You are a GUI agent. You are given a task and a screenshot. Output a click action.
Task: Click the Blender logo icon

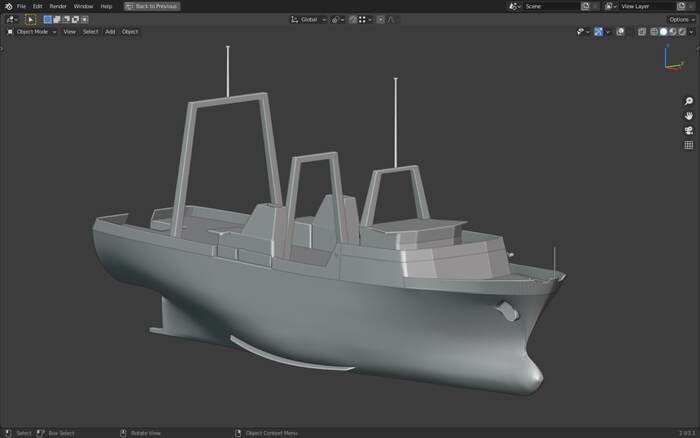(x=8, y=6)
